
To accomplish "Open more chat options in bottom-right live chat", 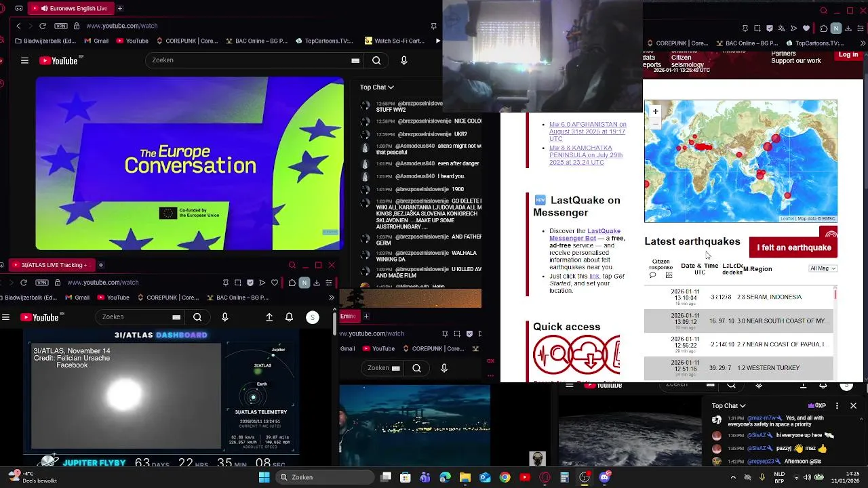I will point(837,406).
